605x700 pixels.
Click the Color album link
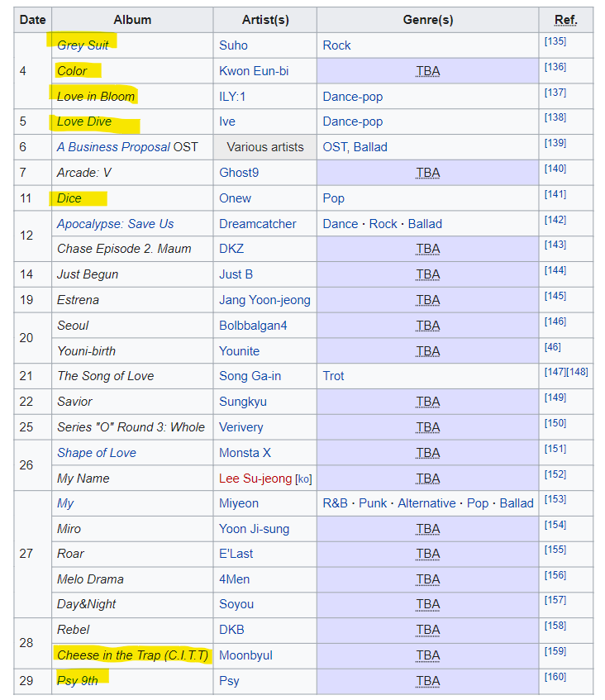pos(72,71)
